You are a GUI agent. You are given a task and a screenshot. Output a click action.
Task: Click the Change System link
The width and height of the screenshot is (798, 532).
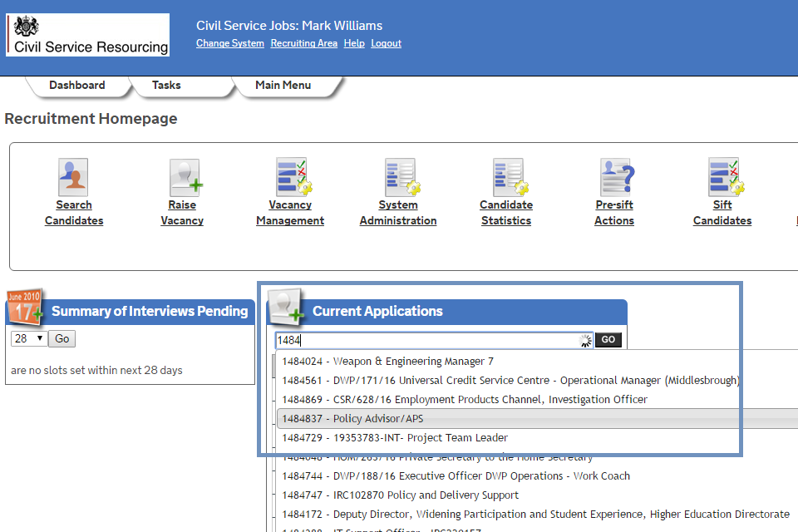[230, 43]
